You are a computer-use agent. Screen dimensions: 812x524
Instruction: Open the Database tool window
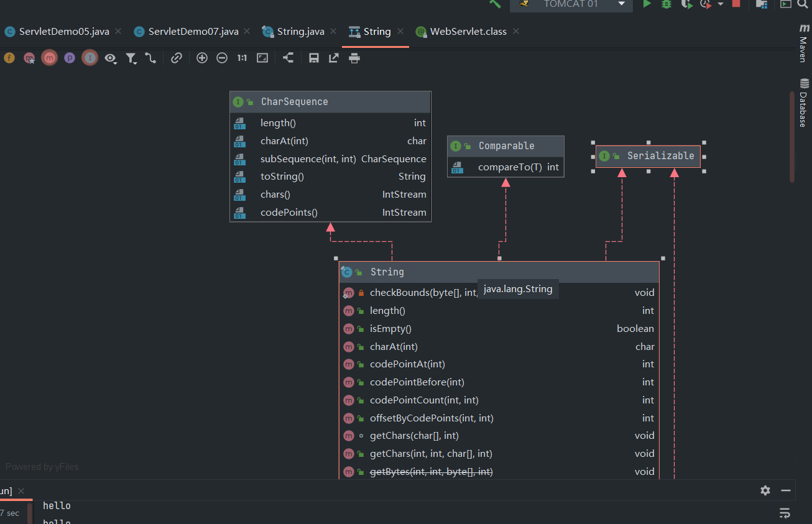(803, 103)
